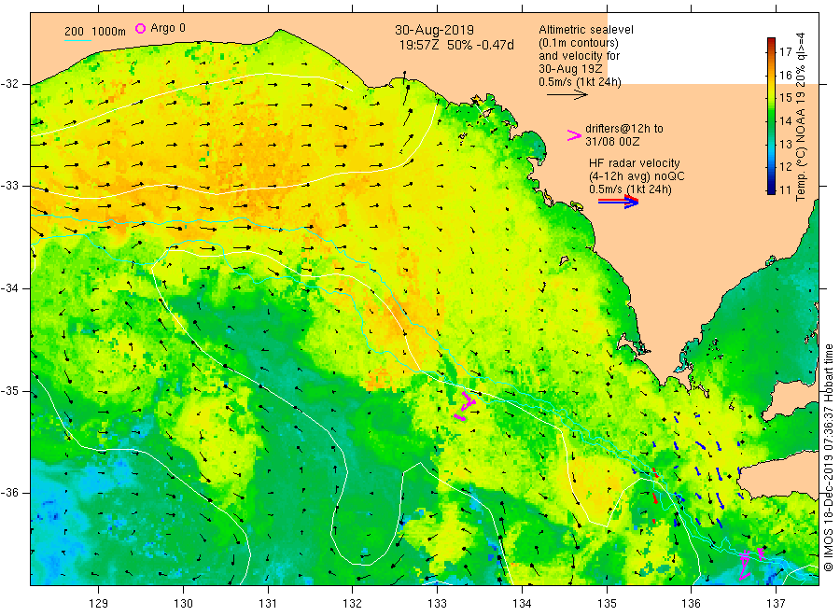Click the red HF radar vectors near 135.5E
840x616 pixels.
click(654, 495)
